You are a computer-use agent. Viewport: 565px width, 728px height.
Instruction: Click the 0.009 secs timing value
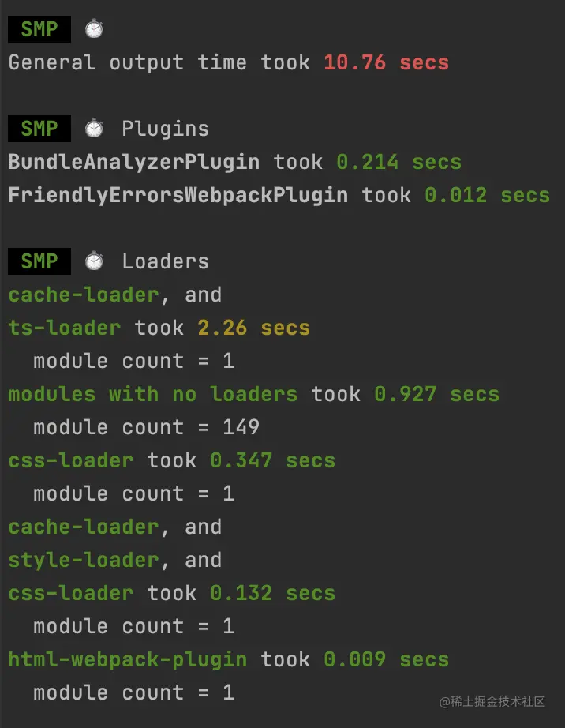[386, 659]
